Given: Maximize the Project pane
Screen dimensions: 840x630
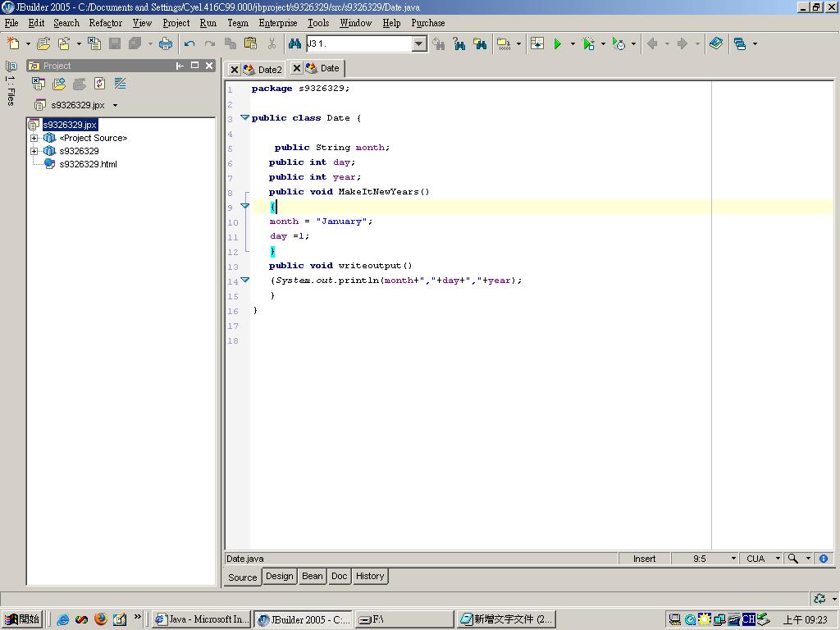Looking at the screenshot, I should (195, 66).
